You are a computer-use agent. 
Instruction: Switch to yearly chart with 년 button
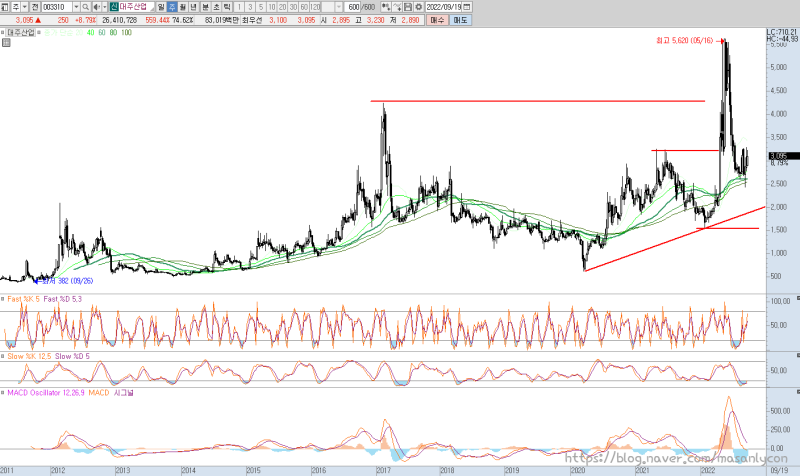(x=193, y=7)
